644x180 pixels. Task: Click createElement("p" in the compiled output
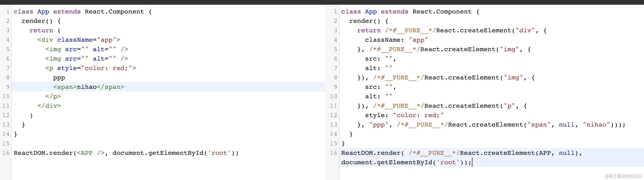click(x=482, y=106)
